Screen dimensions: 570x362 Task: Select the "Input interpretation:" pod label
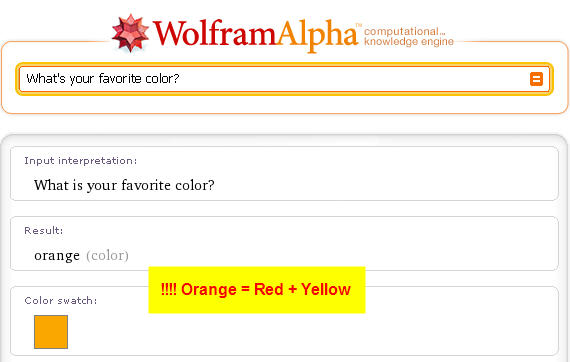pos(81,161)
